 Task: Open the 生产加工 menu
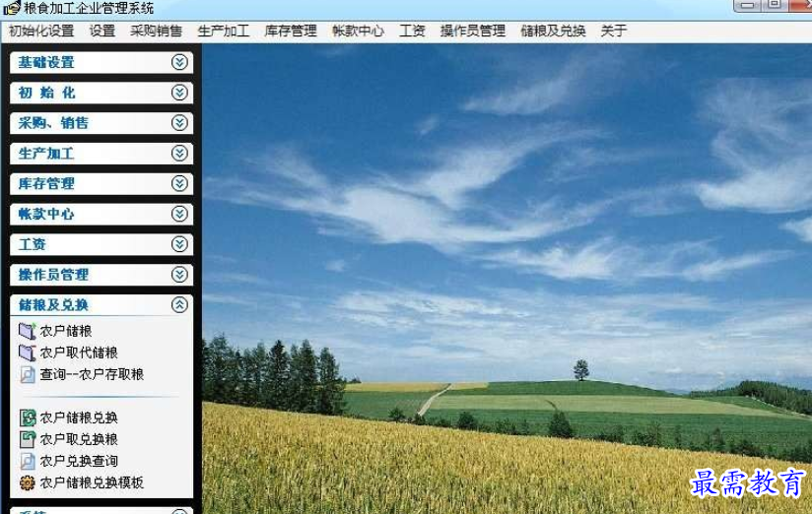(223, 31)
